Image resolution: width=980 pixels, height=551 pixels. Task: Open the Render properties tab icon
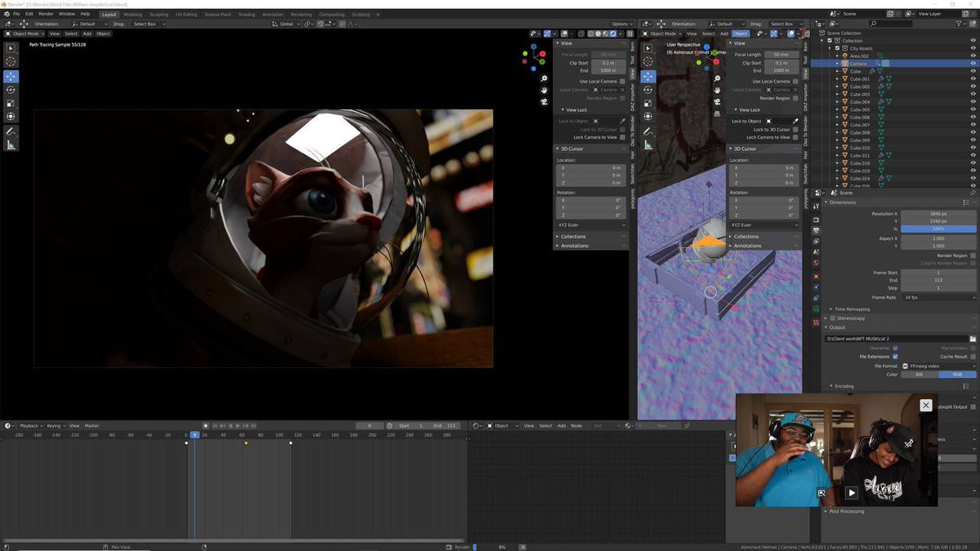(816, 218)
